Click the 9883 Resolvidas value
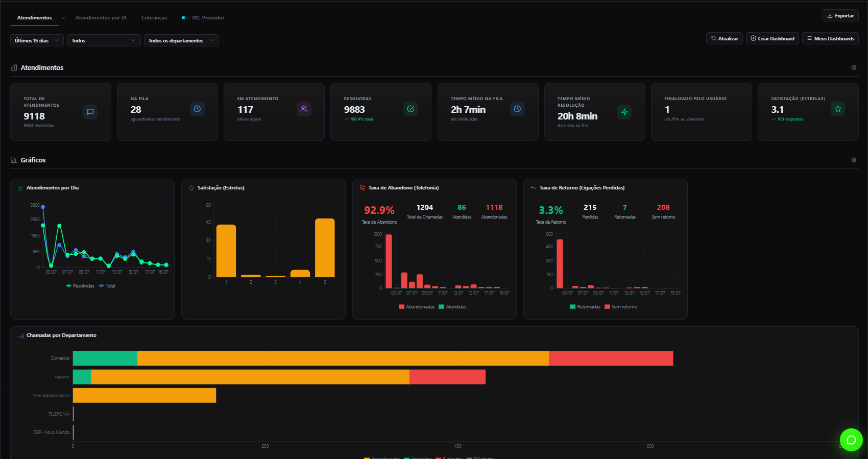868x459 pixels. pyautogui.click(x=354, y=110)
